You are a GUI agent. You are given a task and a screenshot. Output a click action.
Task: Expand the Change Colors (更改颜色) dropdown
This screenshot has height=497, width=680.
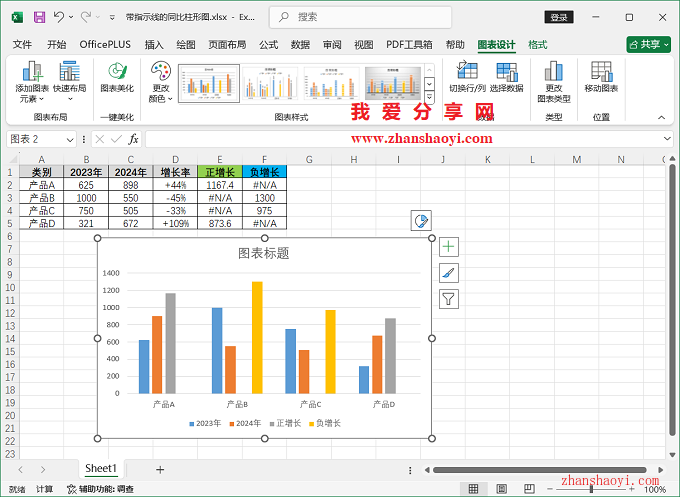(160, 99)
